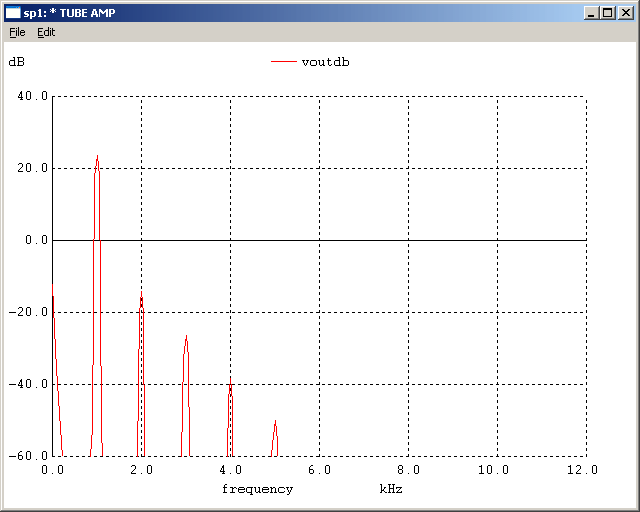This screenshot has height=512, width=640.
Task: Click the 12.0 x-axis value
Action: click(582, 470)
